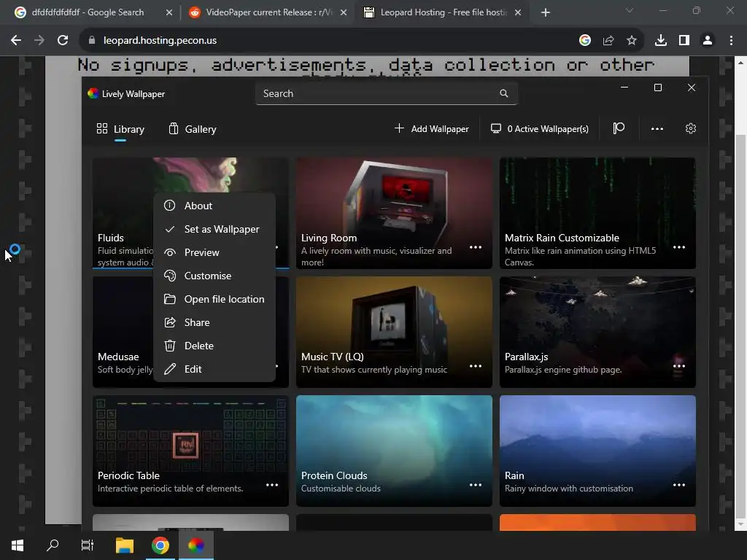
Task: Click the address bar URL leopard.hosting.pecon.us
Action: pyautogui.click(x=160, y=41)
